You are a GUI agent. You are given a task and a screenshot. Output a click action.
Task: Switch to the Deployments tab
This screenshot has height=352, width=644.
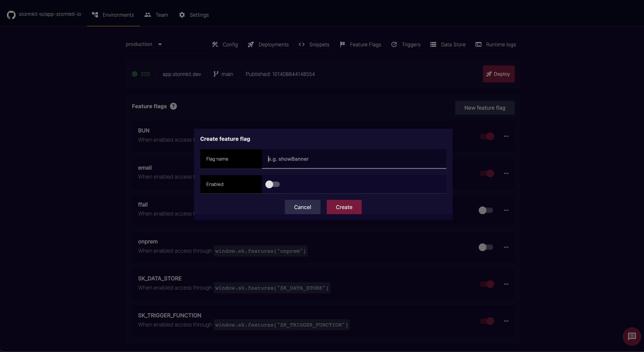coord(268,45)
